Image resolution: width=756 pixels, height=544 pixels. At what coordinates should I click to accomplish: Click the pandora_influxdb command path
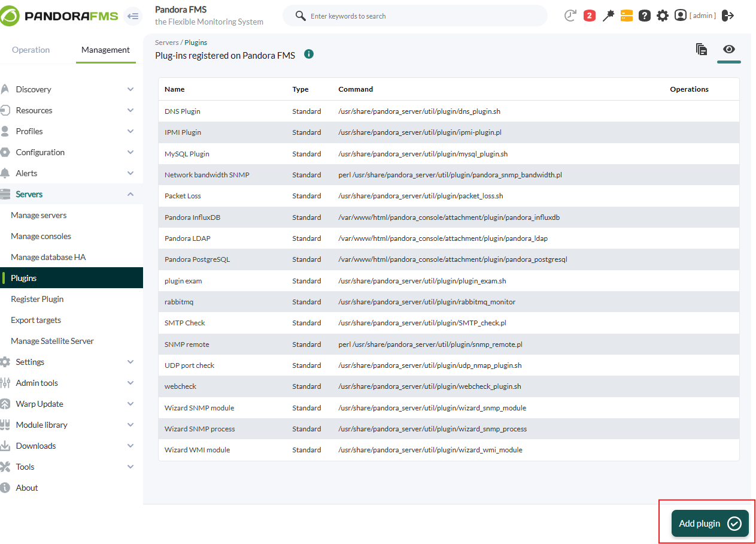point(449,217)
